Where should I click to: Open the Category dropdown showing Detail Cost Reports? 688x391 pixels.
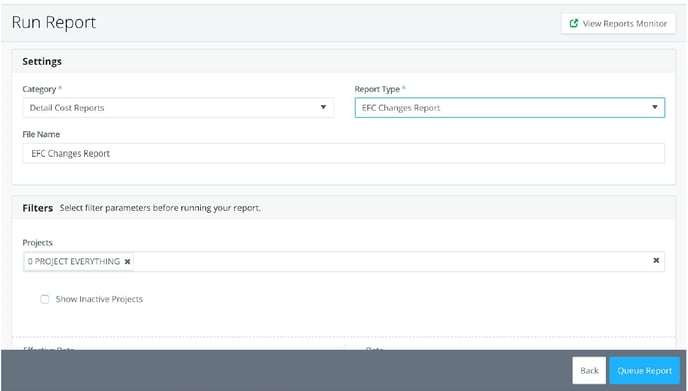[178, 108]
